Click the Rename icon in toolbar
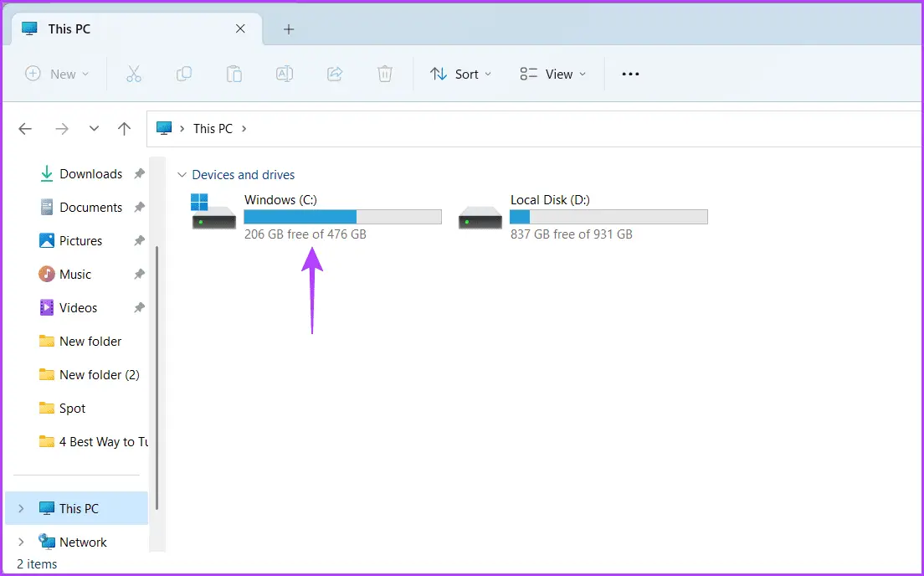This screenshot has width=924, height=576. [x=285, y=74]
